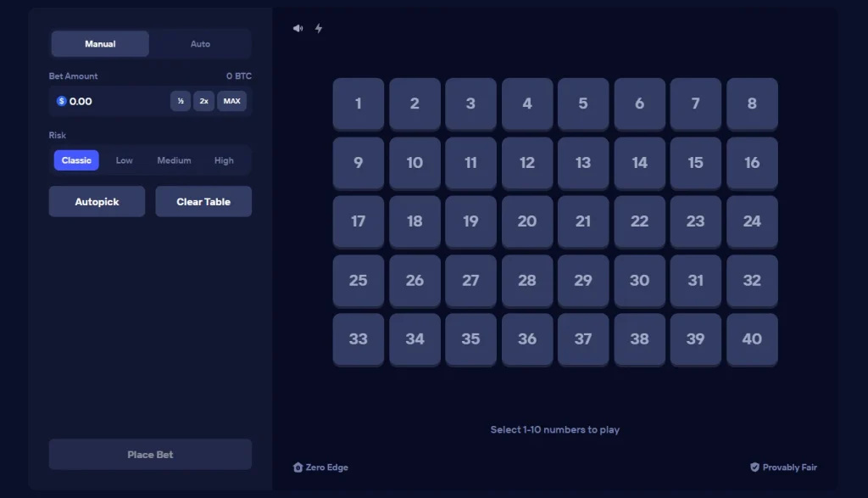Select number 39 tile

(695, 339)
